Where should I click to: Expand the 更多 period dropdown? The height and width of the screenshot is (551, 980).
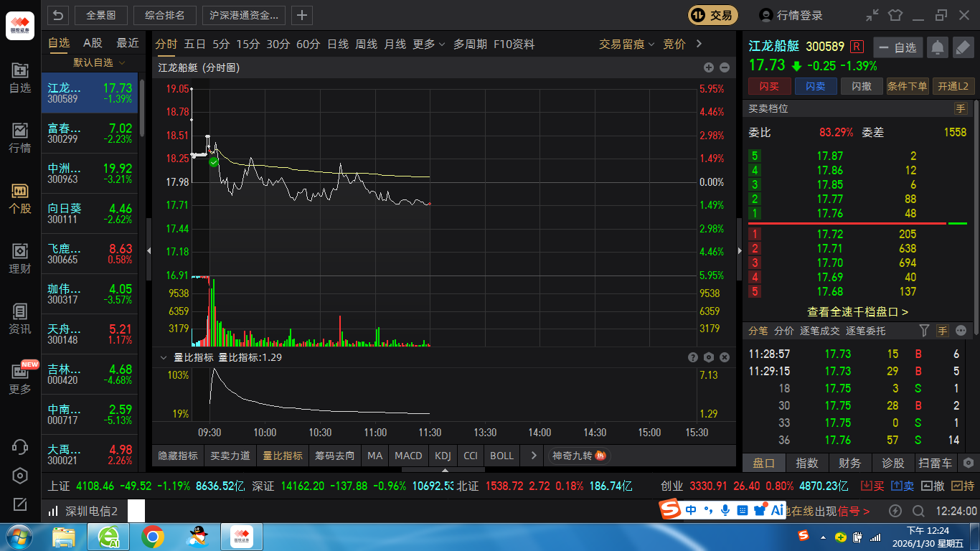click(x=429, y=44)
